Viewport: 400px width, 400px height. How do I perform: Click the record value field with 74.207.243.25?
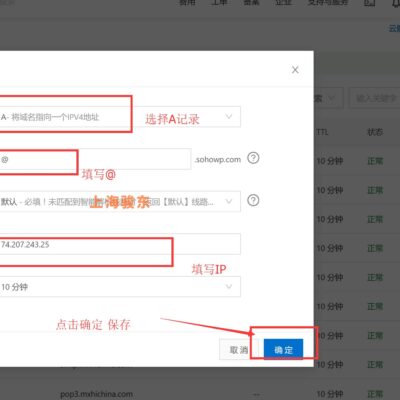(120, 244)
